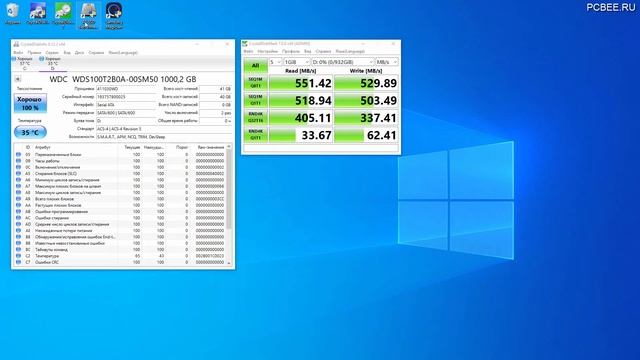Screen dimensions: 640x360
Task: Select the Часы работы attribute row
Action: [120, 161]
